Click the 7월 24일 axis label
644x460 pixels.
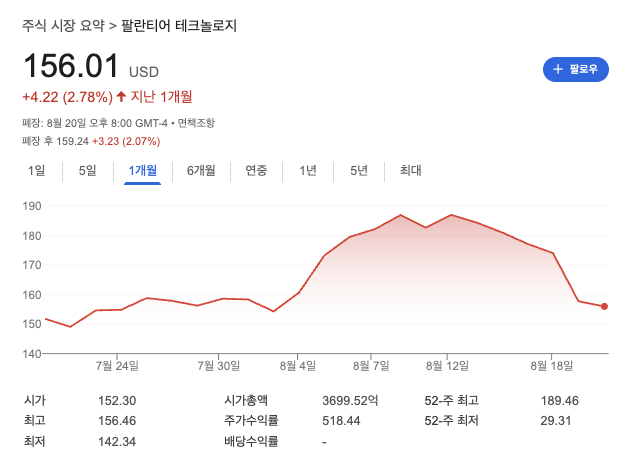[117, 366]
